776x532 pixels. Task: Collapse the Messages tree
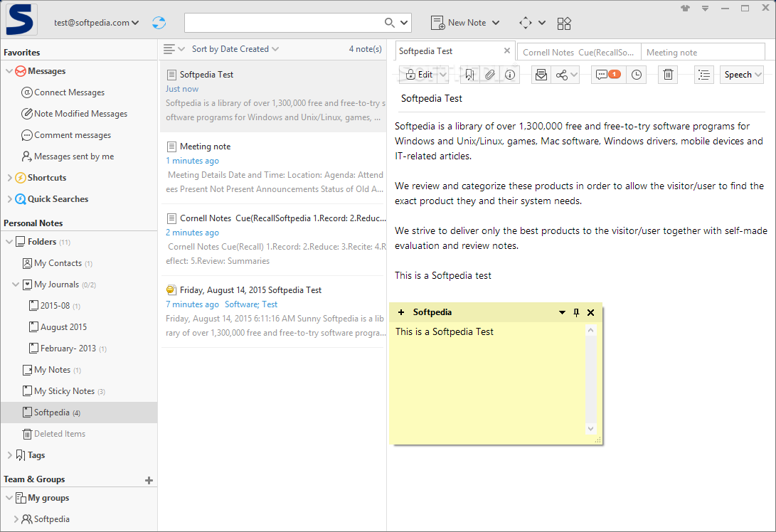pos(9,71)
